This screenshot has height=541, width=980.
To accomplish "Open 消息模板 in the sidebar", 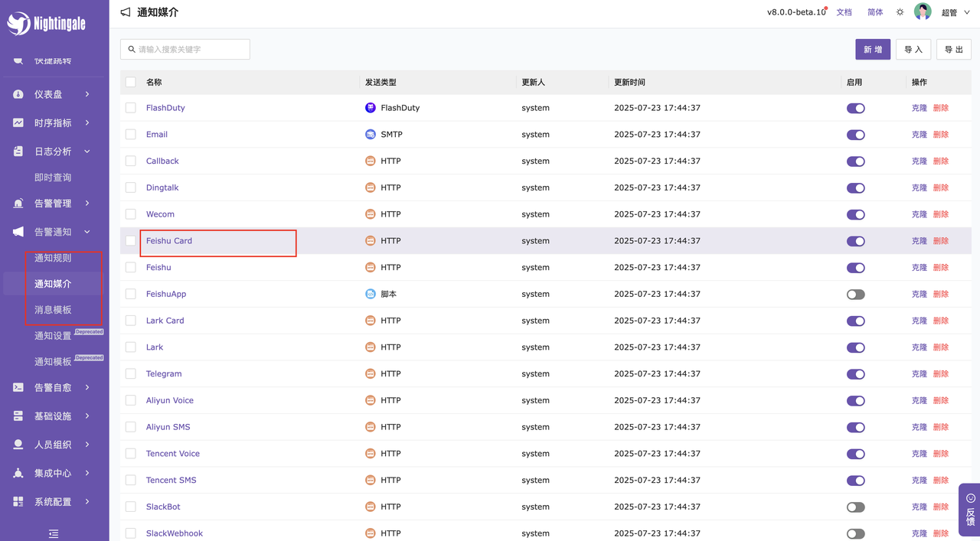I will [53, 310].
